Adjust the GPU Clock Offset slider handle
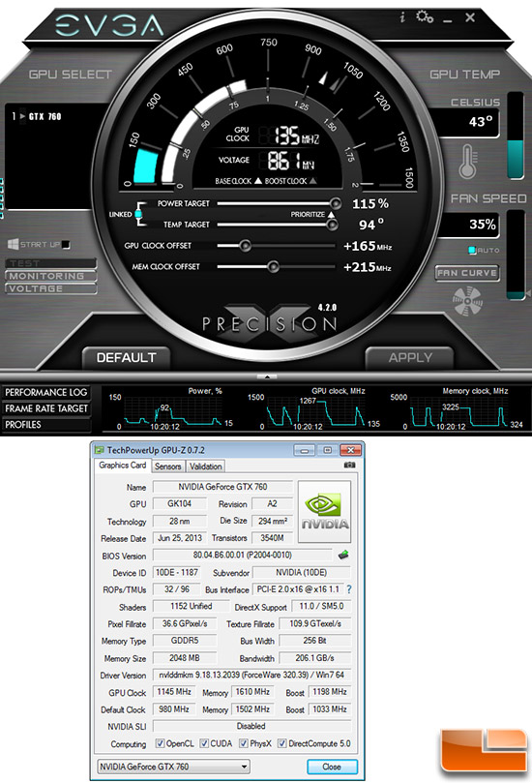Image resolution: width=532 pixels, height=783 pixels. 245,246
